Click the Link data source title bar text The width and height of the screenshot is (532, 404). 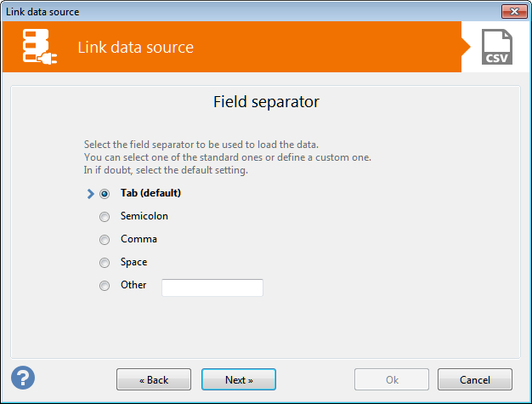click(x=42, y=12)
